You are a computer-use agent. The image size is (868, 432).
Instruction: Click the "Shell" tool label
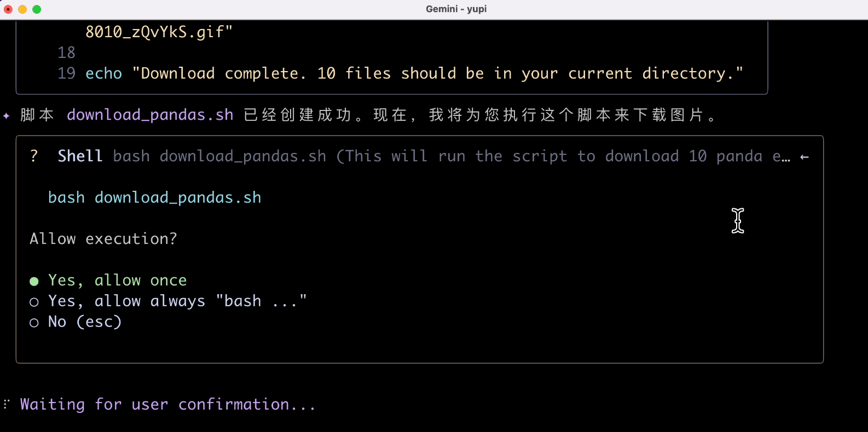(80, 156)
